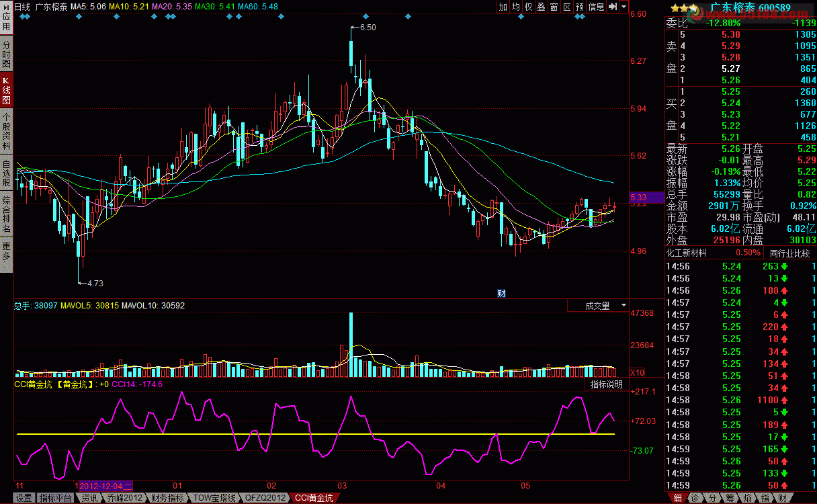Click the MAVOL10: 30592 label

click(153, 306)
